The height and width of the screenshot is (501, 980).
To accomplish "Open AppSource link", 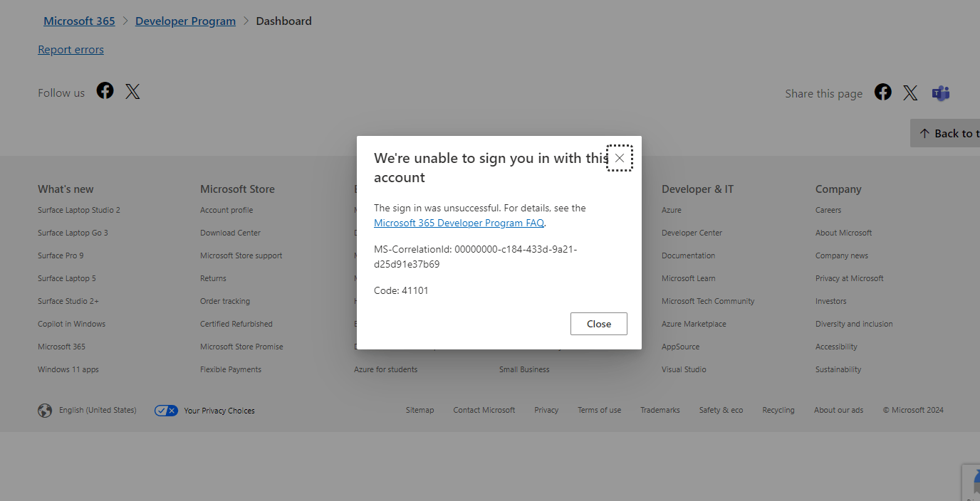I will tap(680, 347).
